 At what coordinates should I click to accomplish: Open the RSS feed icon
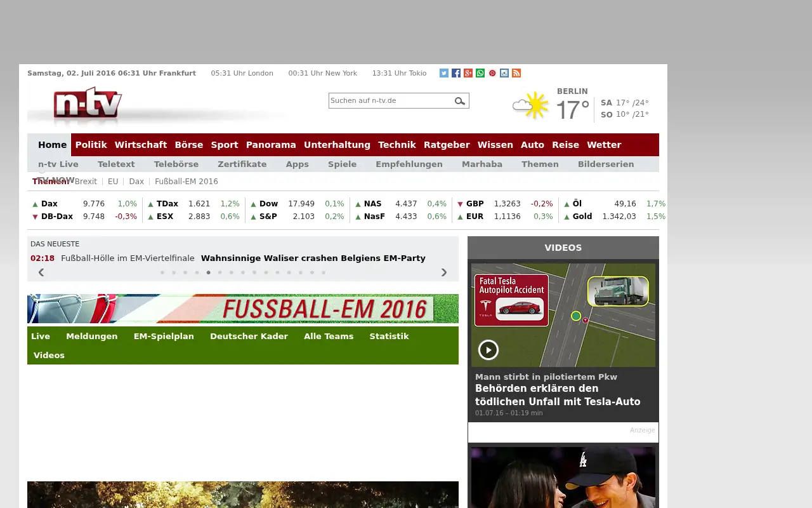(516, 73)
